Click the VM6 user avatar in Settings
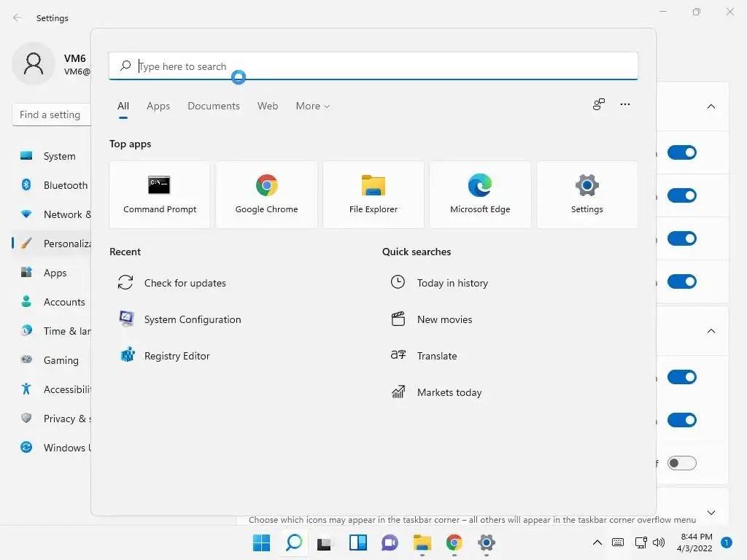 [x=34, y=63]
